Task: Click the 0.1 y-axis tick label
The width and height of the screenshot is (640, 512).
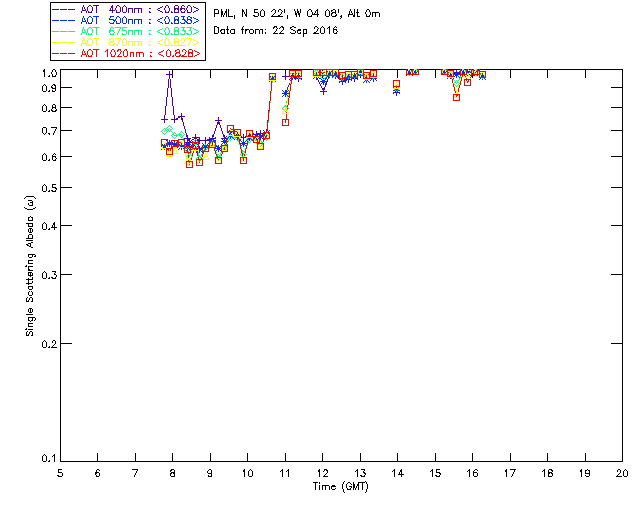Action: coord(49,459)
